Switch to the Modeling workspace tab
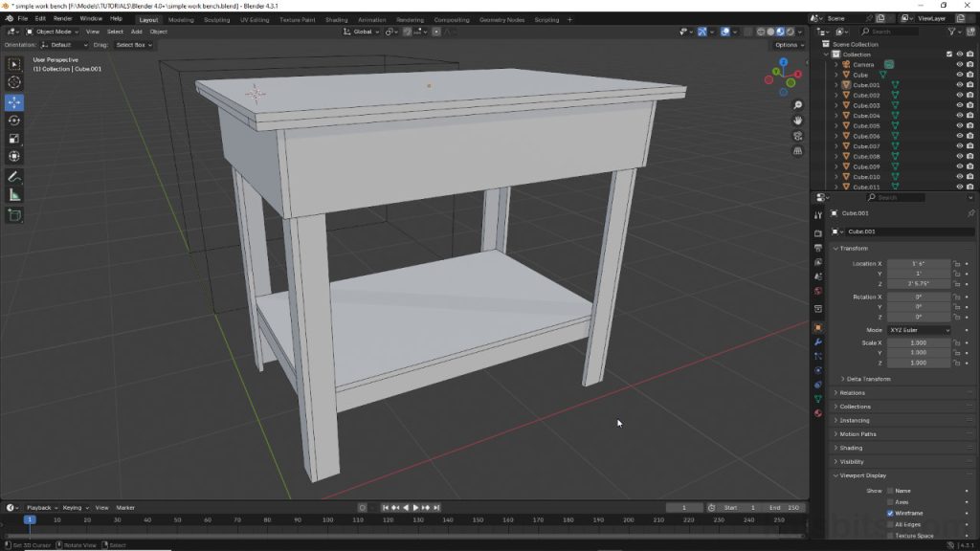 coord(180,19)
